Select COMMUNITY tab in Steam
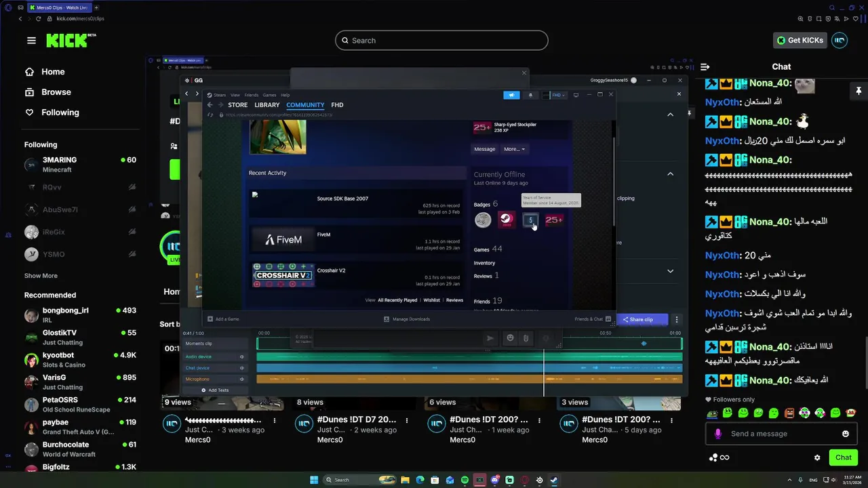The image size is (868, 488). click(305, 105)
